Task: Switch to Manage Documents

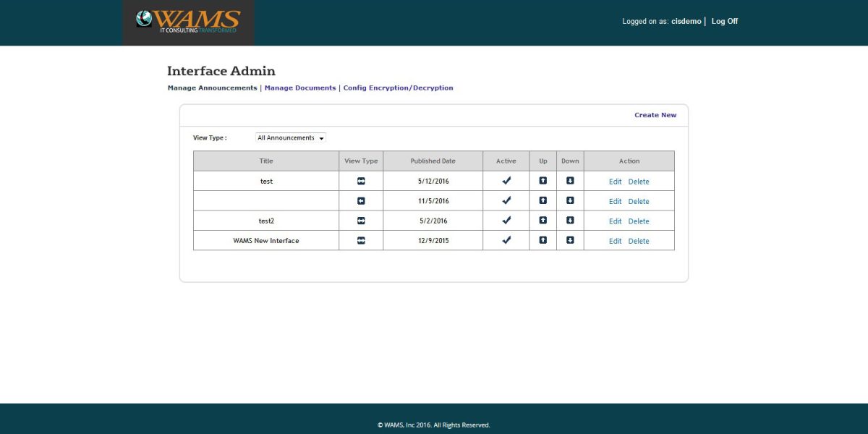Action: point(299,88)
